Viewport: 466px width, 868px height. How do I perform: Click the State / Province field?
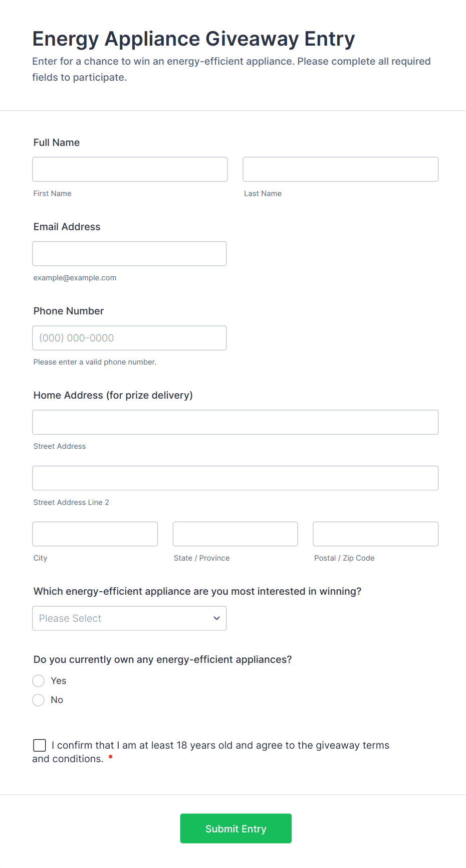pyautogui.click(x=235, y=534)
